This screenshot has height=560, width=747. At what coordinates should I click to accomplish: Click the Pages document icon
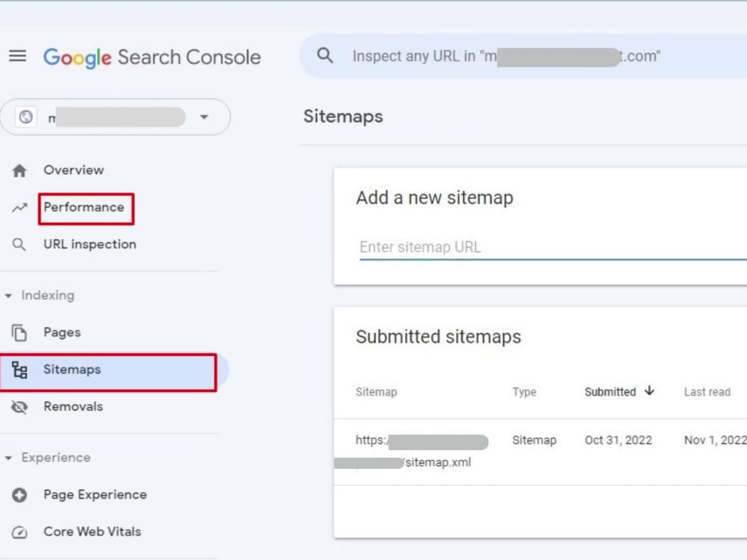19,332
